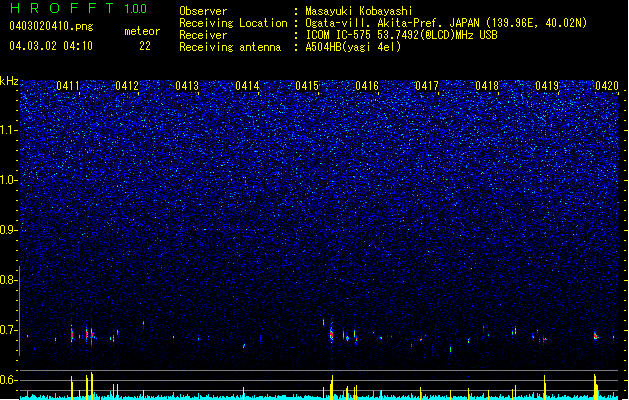Click the 0411 time marker
Viewport: 629px width, 400px height.
[x=68, y=85]
